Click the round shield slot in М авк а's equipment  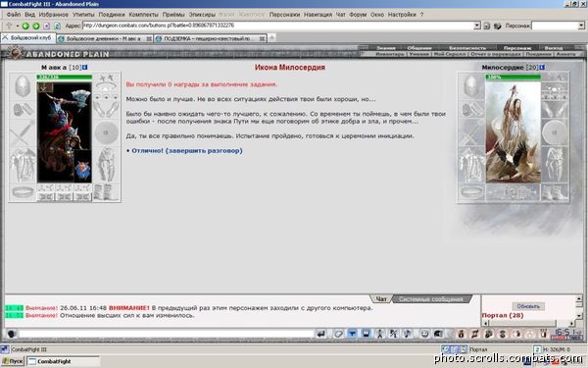point(106,132)
